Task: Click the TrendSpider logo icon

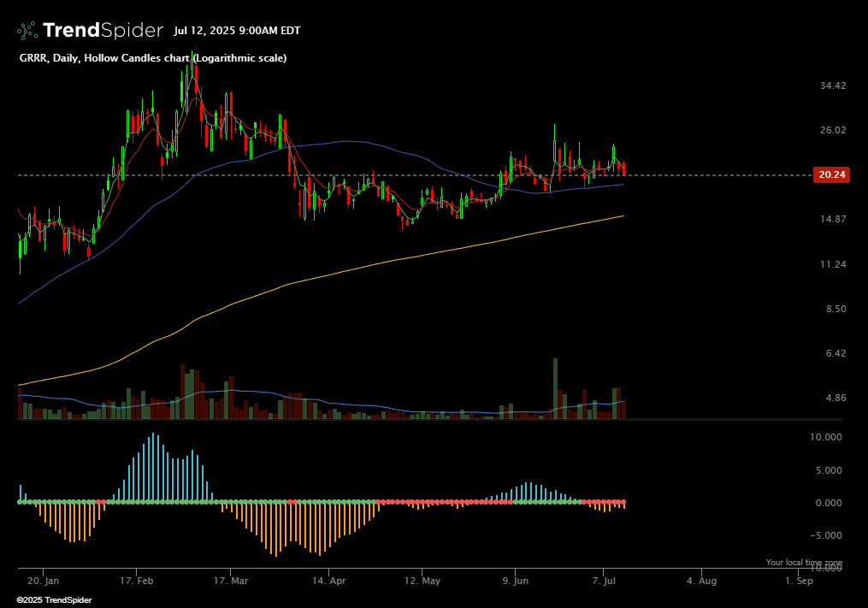Action: (27, 31)
